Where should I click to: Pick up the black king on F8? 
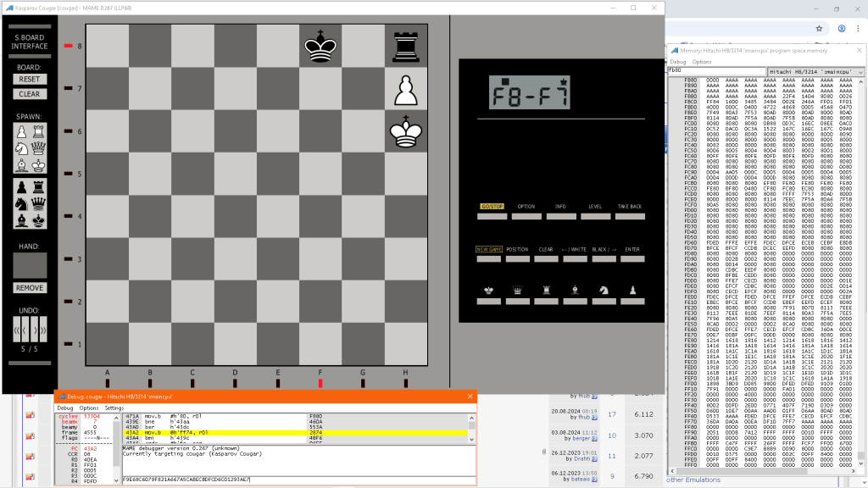320,46
